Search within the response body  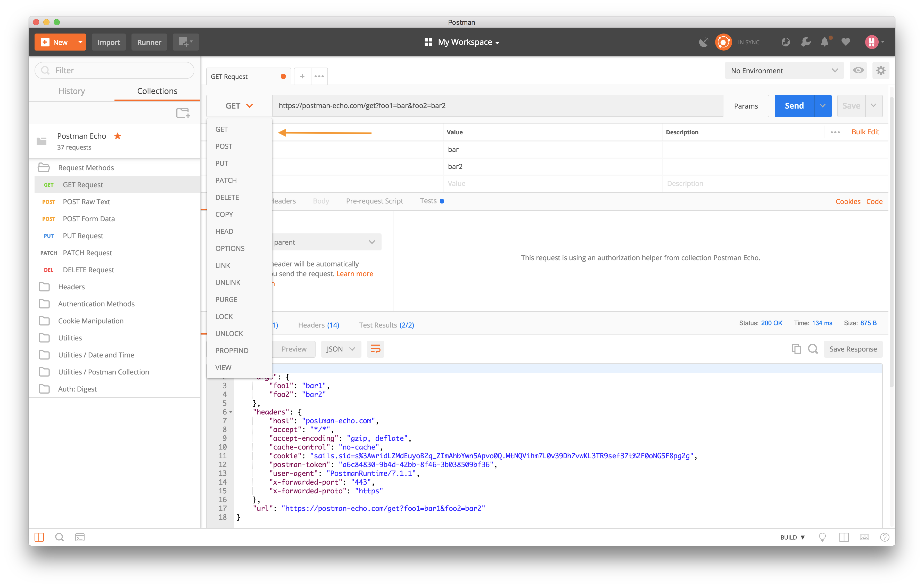pos(813,349)
